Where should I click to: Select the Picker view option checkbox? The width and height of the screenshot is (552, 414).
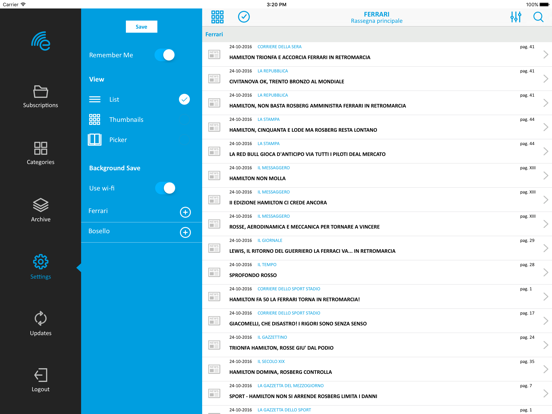(x=184, y=140)
